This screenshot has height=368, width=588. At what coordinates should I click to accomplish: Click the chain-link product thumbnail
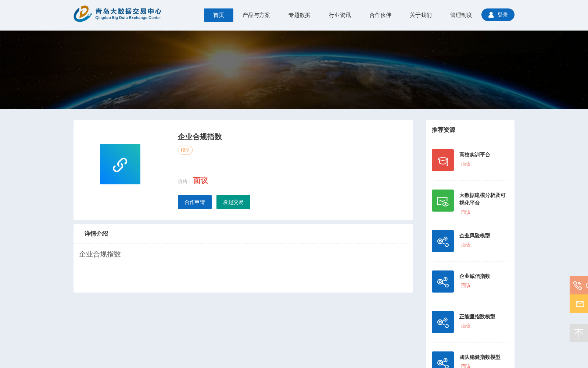[120, 164]
